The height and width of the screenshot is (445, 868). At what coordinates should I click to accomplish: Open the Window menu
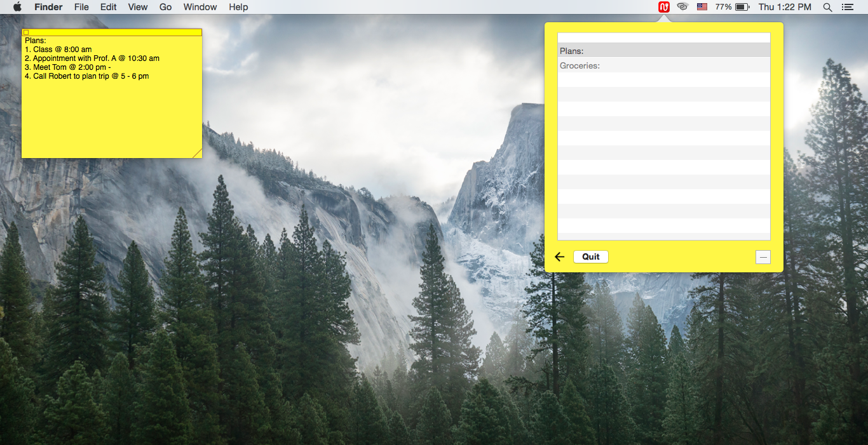pyautogui.click(x=200, y=7)
